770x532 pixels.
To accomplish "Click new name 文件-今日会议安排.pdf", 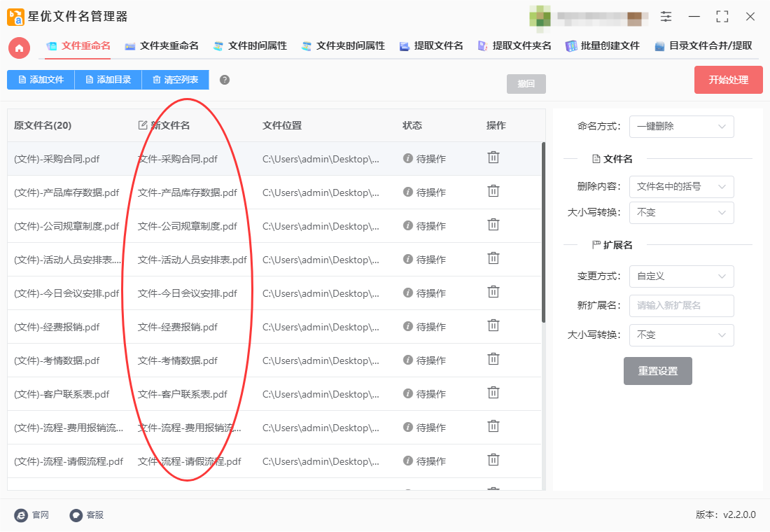I will pyautogui.click(x=187, y=293).
